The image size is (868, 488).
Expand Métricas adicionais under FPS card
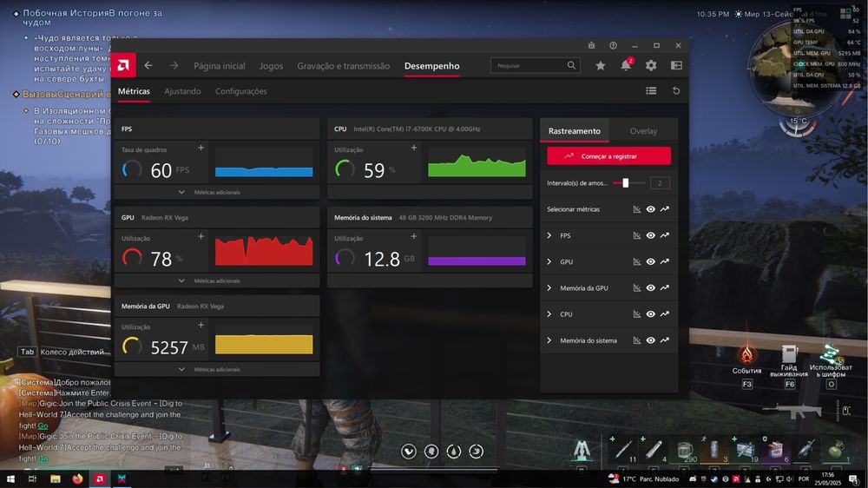[x=216, y=192]
